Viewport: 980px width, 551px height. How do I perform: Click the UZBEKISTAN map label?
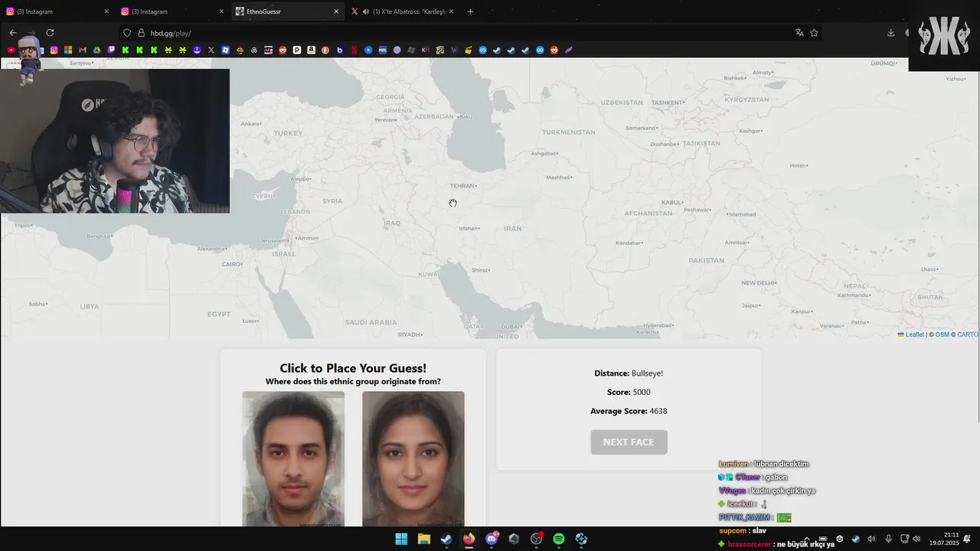[x=622, y=103]
